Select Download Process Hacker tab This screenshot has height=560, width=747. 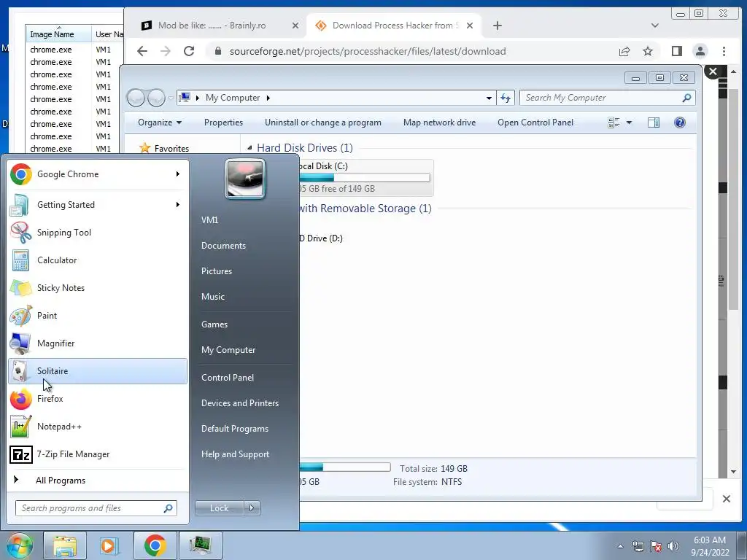coord(394,26)
